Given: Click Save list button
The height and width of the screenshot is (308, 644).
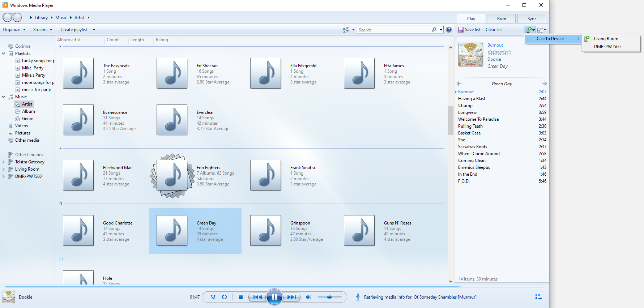Looking at the screenshot, I should coord(469,30).
